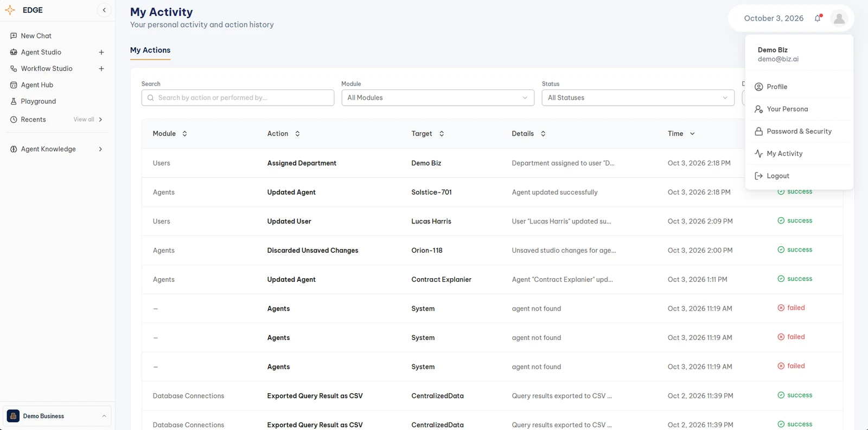Click demo@biz.ai in the user menu
Viewport: 868px width, 430px height.
(778, 59)
